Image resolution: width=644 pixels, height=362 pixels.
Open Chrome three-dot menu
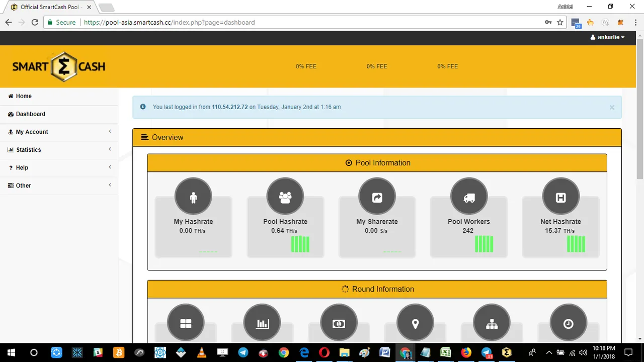(x=635, y=22)
